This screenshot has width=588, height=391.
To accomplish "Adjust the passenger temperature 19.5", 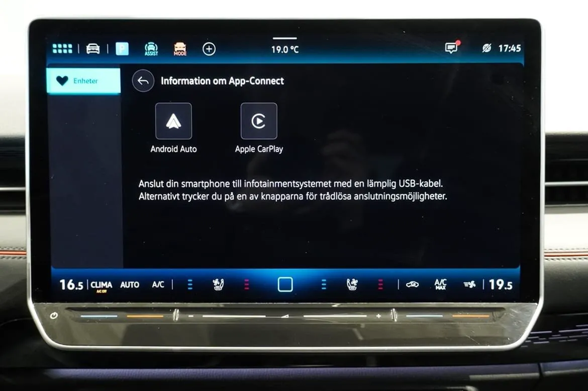I will point(501,285).
